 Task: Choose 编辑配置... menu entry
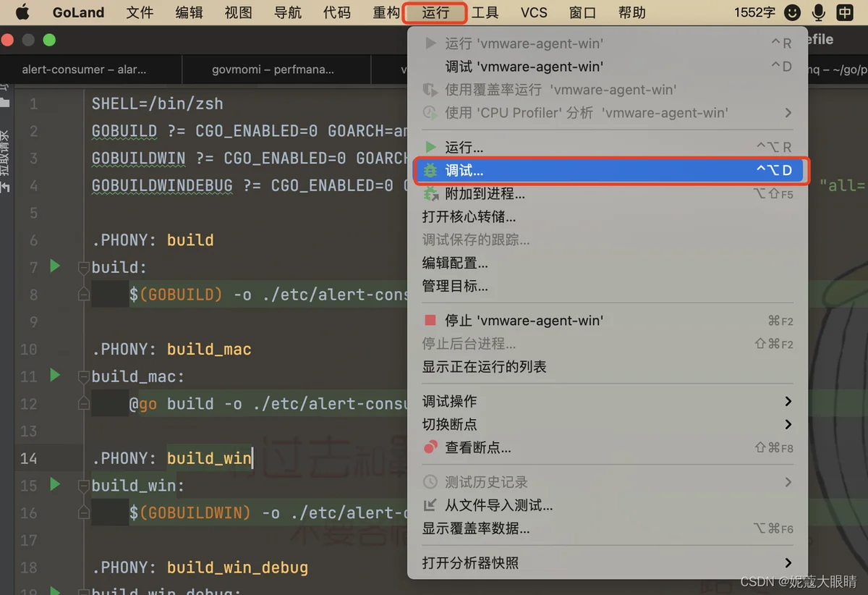tap(455, 263)
